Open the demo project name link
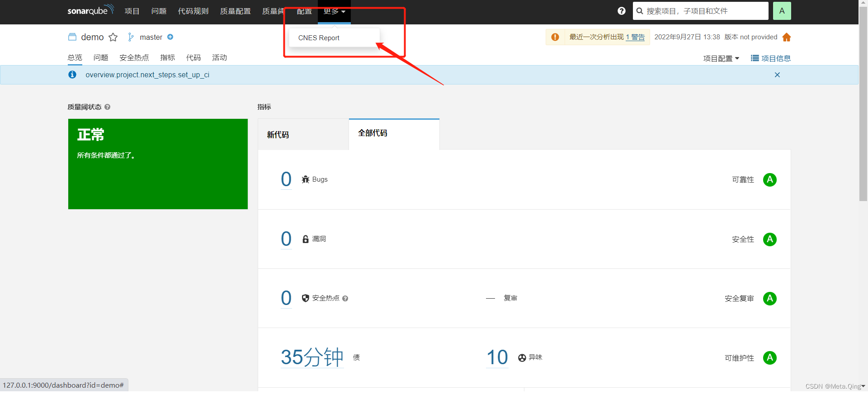This screenshot has width=868, height=394. click(x=92, y=37)
